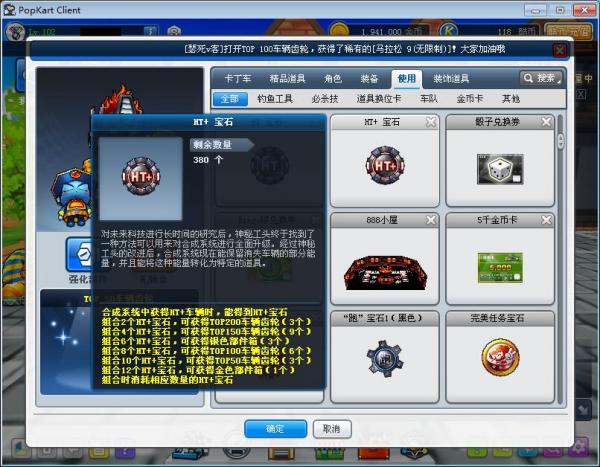Remove 888小屋 card with its X
The image size is (600, 467).
pyautogui.click(x=431, y=220)
